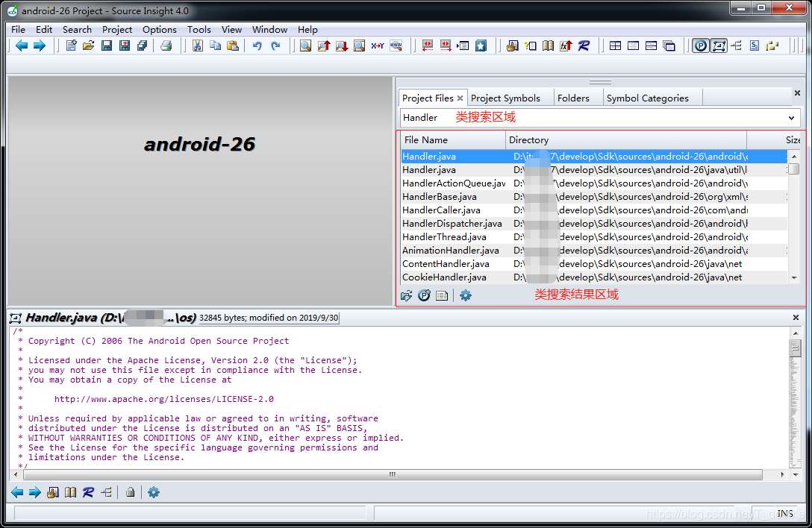The height and width of the screenshot is (528, 812).
Task: Close the Handler.java context window panel
Action: [x=796, y=317]
